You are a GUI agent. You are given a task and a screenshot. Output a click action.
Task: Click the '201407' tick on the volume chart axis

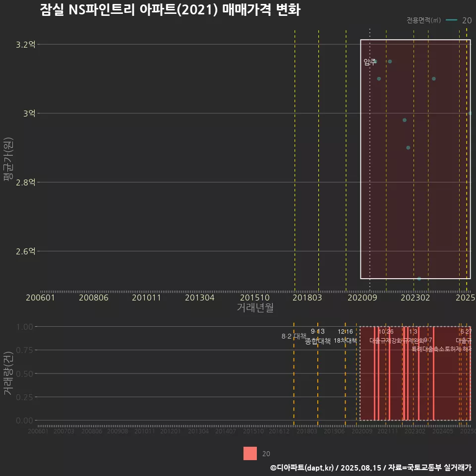coord(226,431)
